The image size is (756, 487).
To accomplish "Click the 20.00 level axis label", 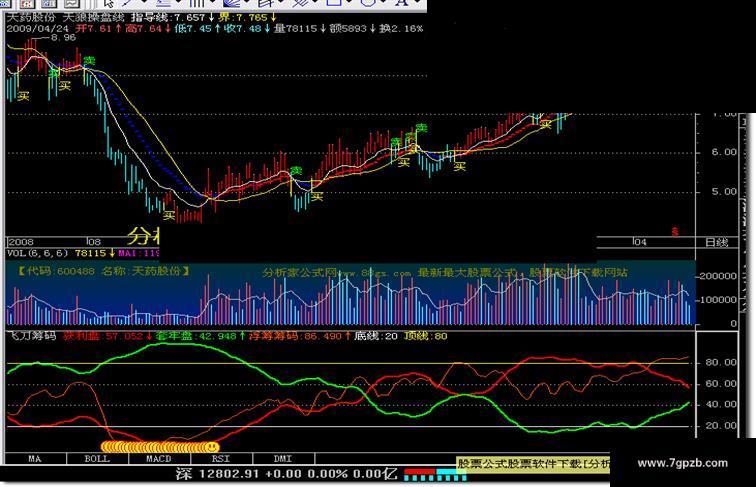I will [721, 426].
